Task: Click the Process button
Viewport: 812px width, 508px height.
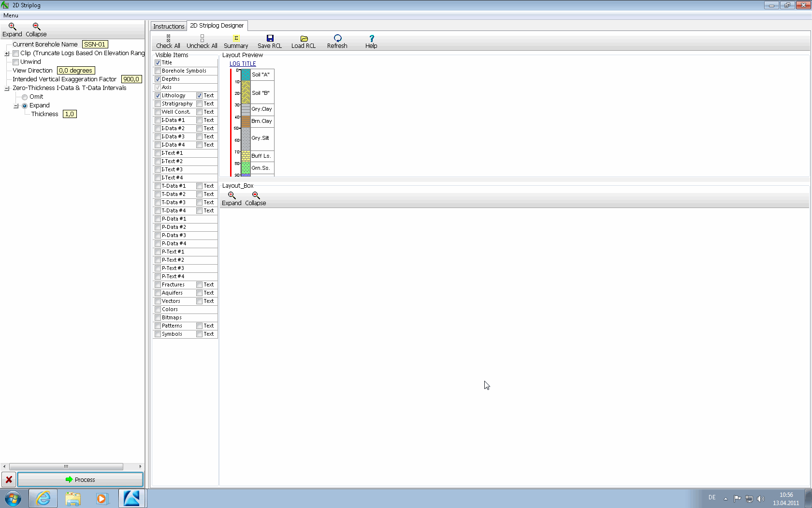Action: click(80, 479)
